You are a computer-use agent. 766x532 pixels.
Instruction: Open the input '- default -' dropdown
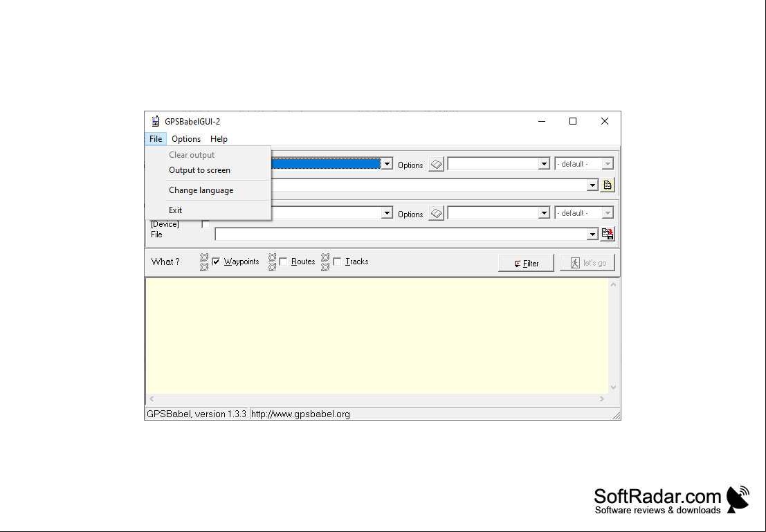coord(584,164)
